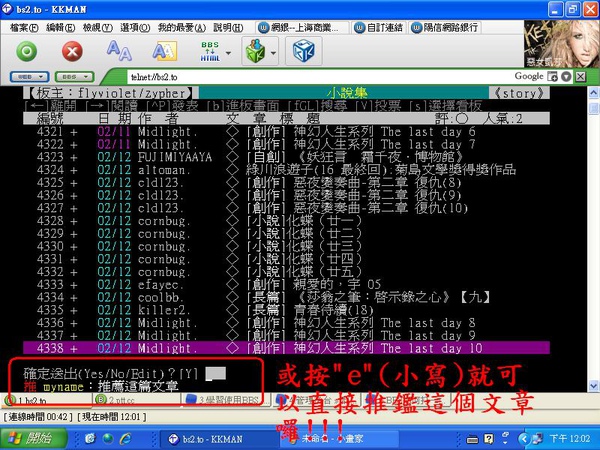
Task: Click the round dropdown arrow beside Google
Action: (x=566, y=77)
